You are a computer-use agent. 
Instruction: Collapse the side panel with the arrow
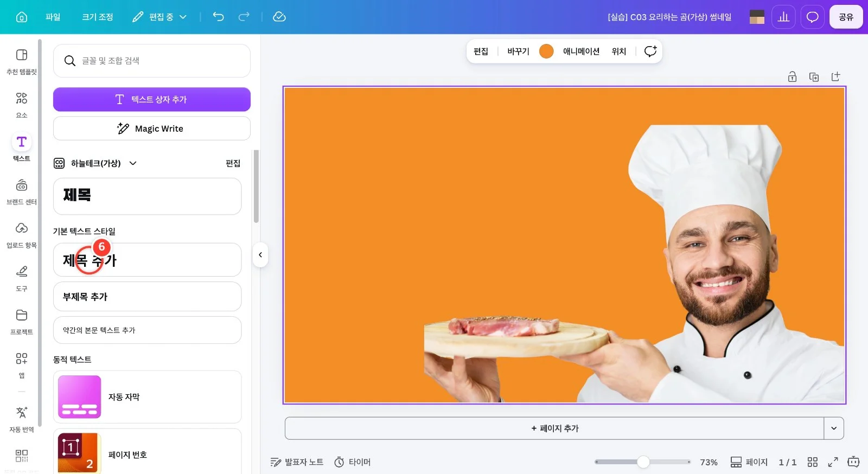tap(260, 255)
